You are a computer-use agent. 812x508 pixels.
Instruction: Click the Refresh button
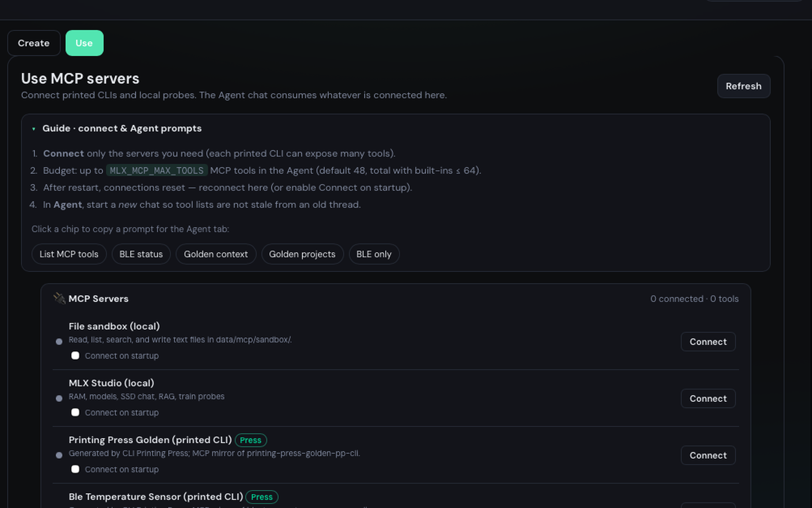point(743,86)
